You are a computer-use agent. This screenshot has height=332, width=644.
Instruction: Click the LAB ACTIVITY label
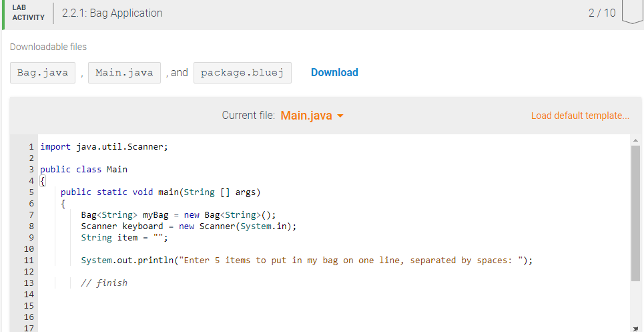click(28, 13)
